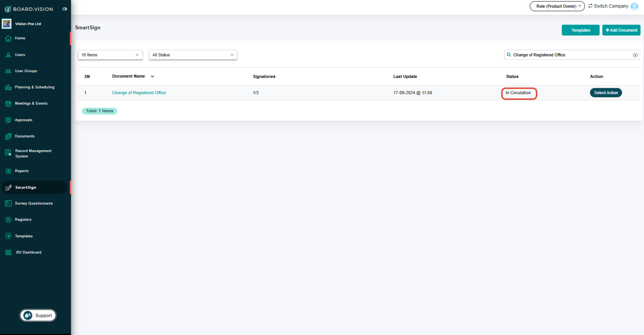
Task: Open the Role (Product Owner) dropdown
Action: pyautogui.click(x=557, y=6)
